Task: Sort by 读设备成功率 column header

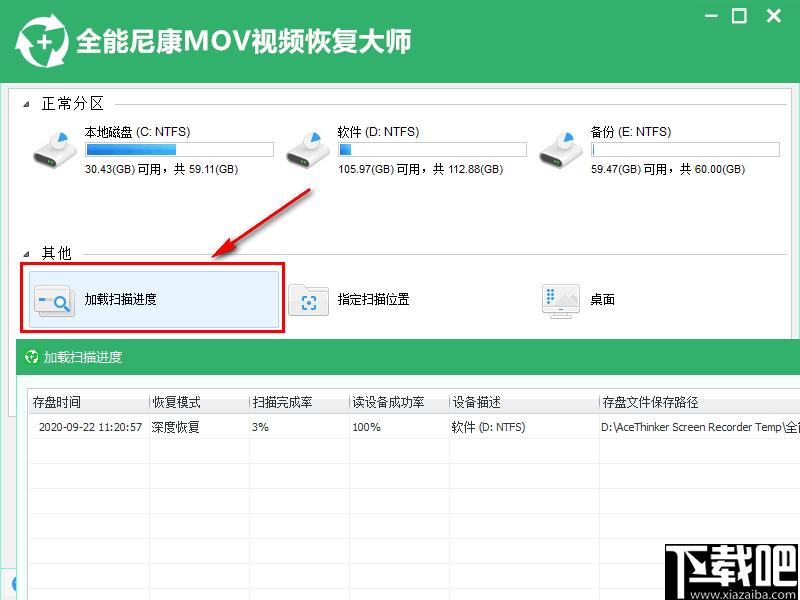Action: coord(399,403)
